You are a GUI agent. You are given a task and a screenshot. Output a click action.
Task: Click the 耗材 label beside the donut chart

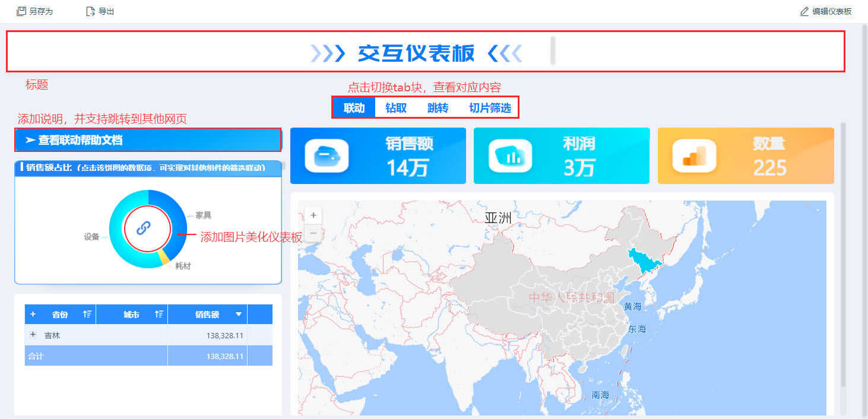point(183,266)
